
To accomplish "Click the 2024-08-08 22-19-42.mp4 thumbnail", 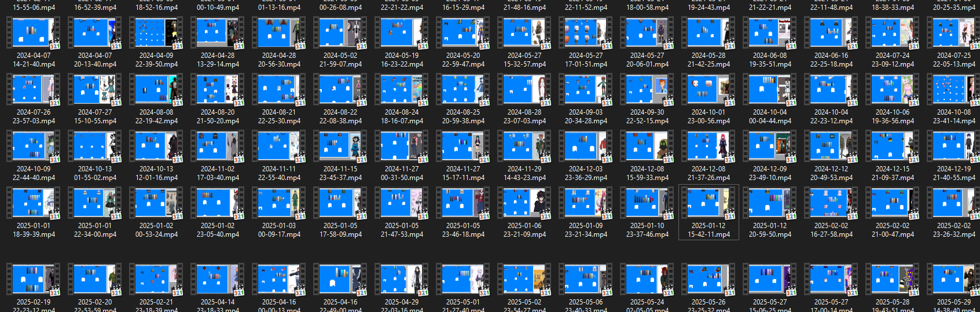I will point(156,90).
